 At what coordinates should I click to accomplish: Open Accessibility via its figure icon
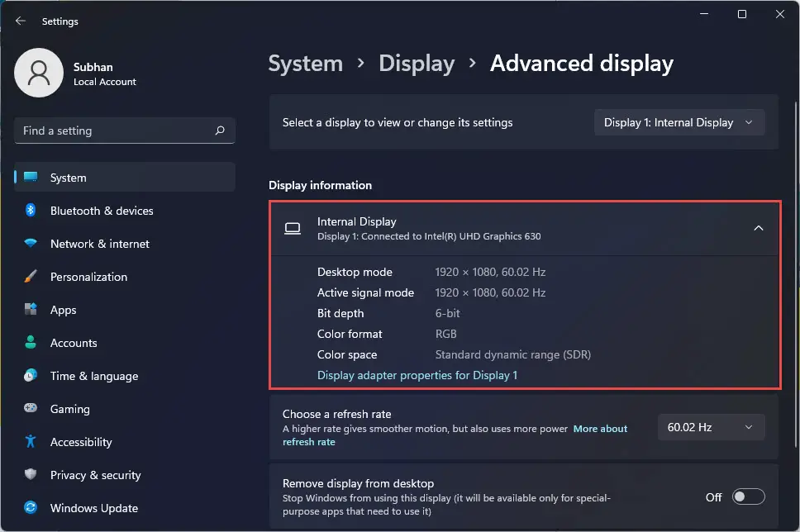(31, 442)
